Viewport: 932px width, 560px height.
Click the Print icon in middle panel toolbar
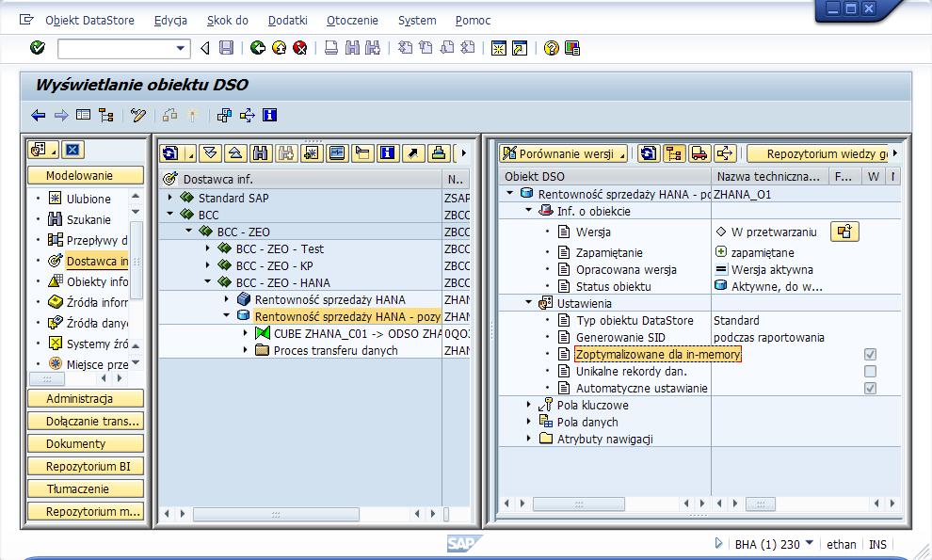[439, 153]
